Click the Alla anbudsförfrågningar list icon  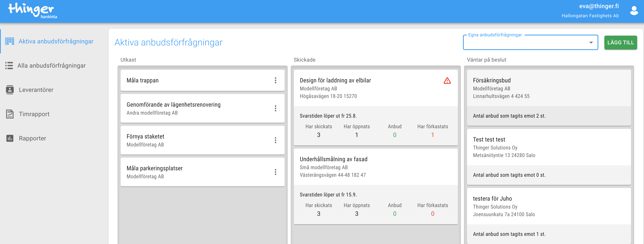click(9, 66)
